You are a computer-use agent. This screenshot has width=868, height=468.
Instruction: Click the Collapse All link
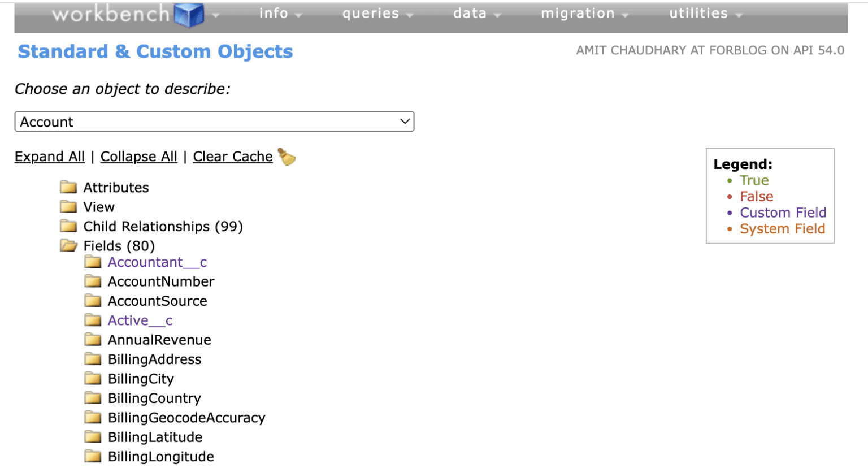point(138,157)
